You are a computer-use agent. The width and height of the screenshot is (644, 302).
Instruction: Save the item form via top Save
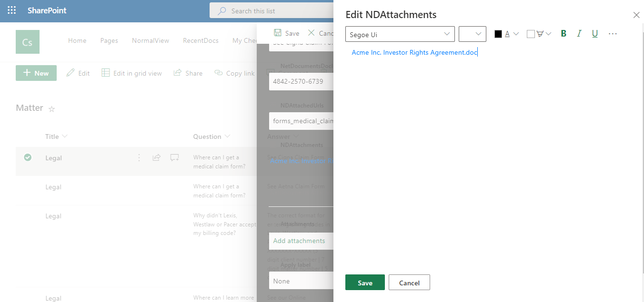pos(287,33)
